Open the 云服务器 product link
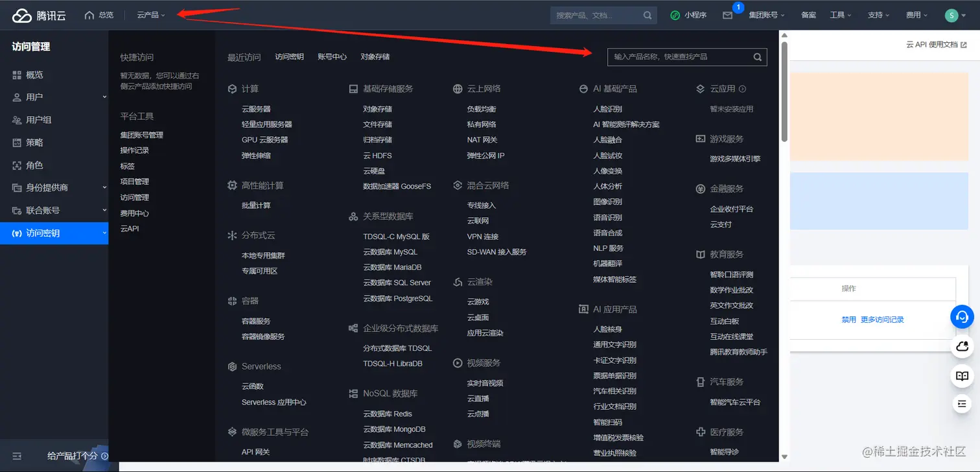 click(x=256, y=110)
